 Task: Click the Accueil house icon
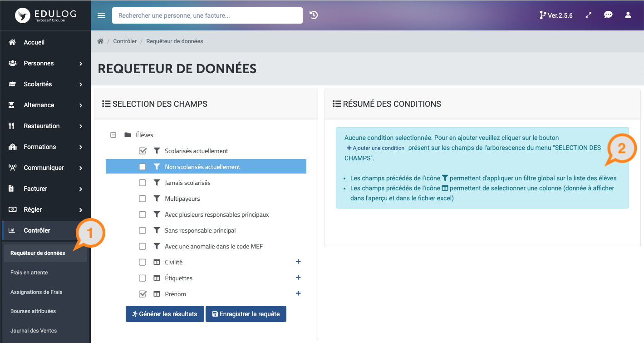pyautogui.click(x=12, y=42)
